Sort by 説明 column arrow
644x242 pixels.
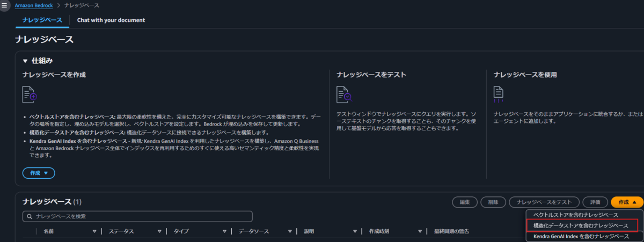(x=355, y=231)
